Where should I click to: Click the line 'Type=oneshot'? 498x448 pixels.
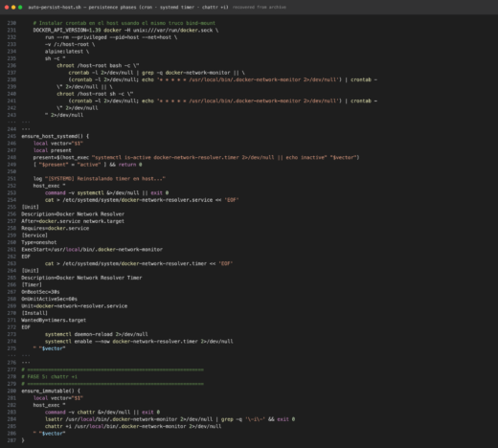pos(39,242)
